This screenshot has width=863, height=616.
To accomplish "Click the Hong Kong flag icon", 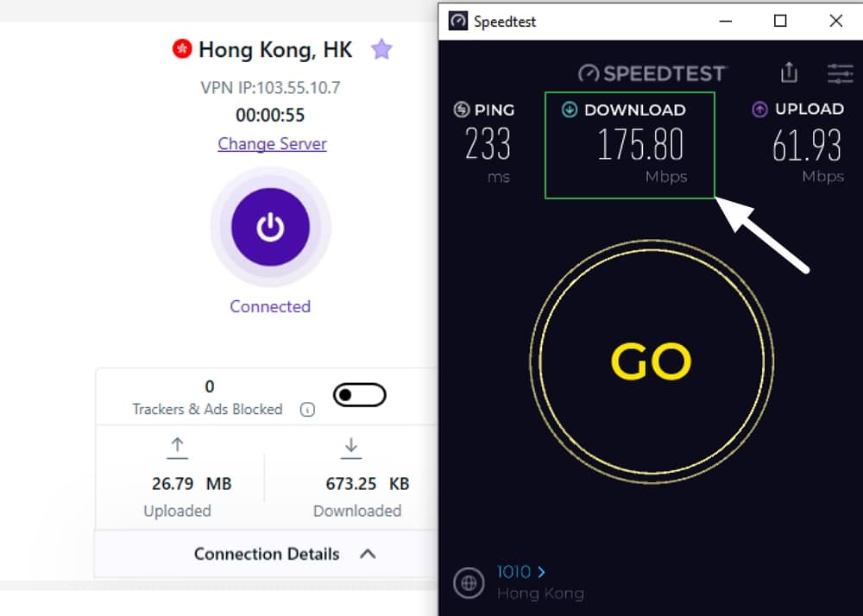I will click(x=181, y=49).
